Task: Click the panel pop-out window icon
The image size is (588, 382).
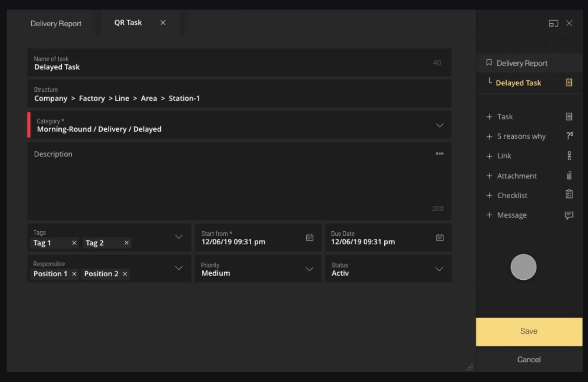Action: pos(553,23)
